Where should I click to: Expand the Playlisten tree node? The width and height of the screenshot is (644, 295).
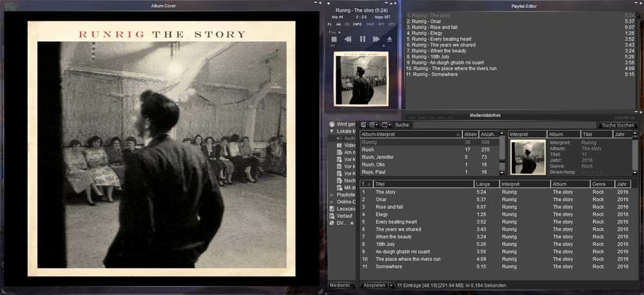[x=332, y=195]
